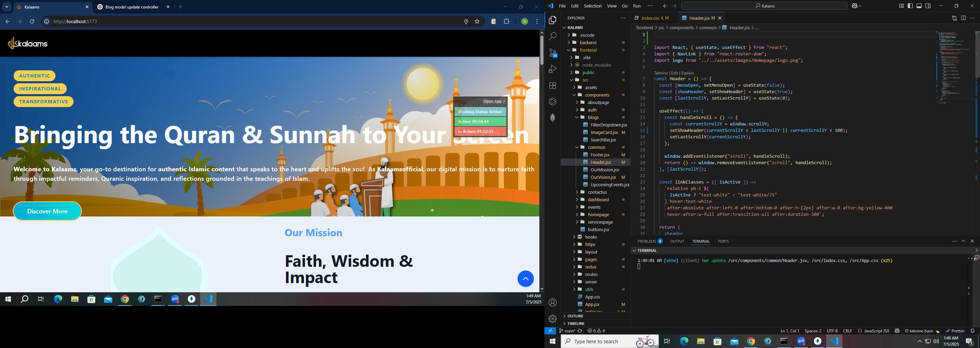This screenshot has width=980, height=348.
Task: Click the synchronize changes icon next to main*
Action: [580, 331]
